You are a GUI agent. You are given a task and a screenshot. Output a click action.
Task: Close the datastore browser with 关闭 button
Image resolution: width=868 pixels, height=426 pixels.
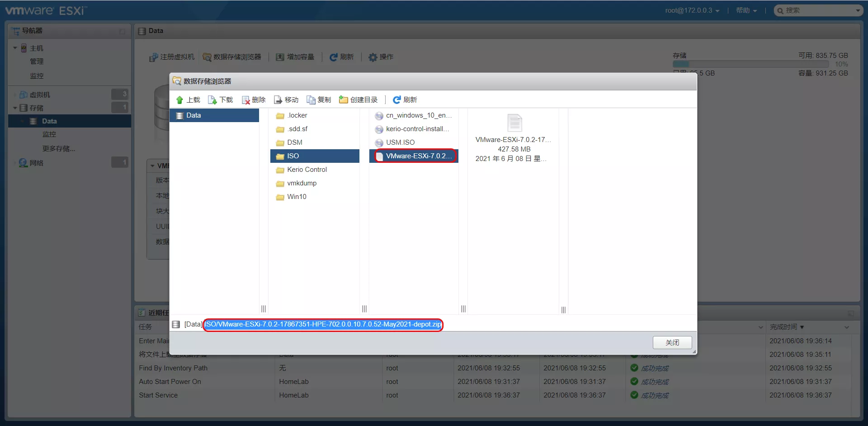pos(672,343)
